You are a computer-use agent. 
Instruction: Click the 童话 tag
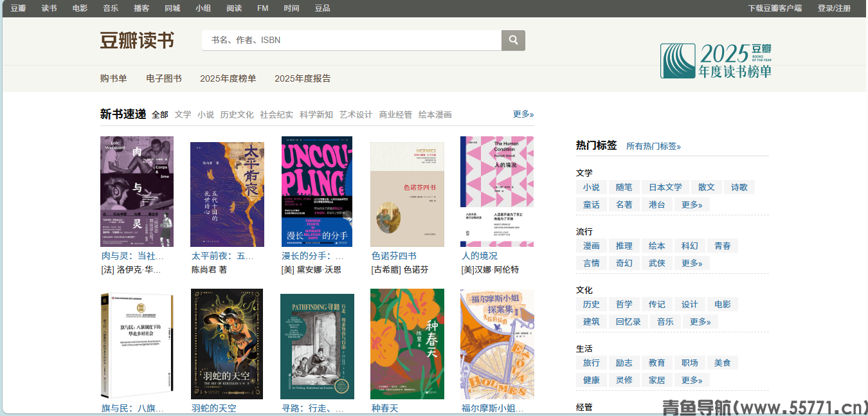[x=592, y=204]
